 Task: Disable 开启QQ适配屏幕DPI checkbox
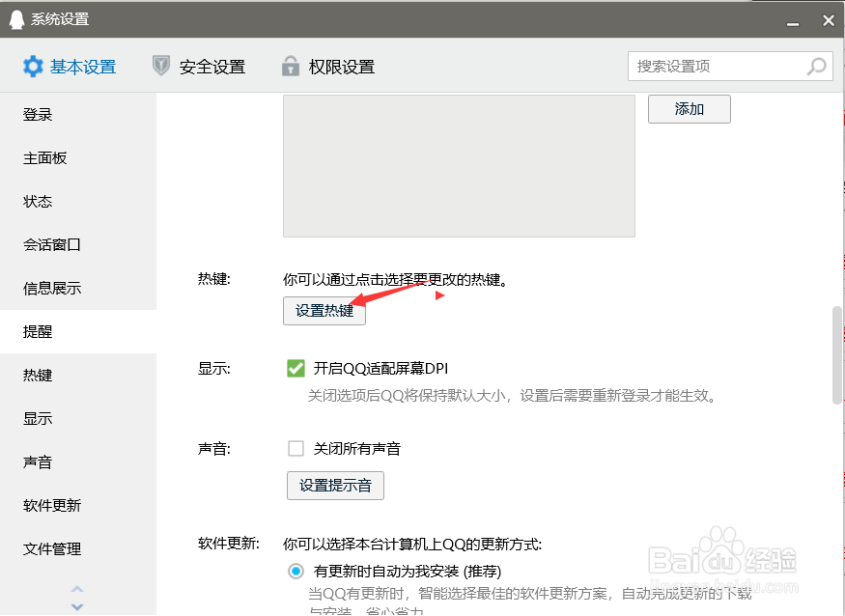tap(296, 368)
